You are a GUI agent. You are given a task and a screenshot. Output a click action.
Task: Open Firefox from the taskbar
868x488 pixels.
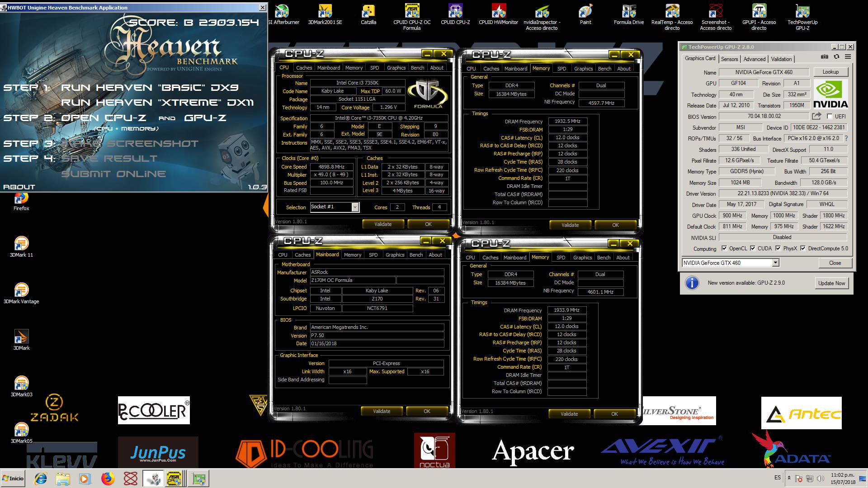(x=108, y=479)
